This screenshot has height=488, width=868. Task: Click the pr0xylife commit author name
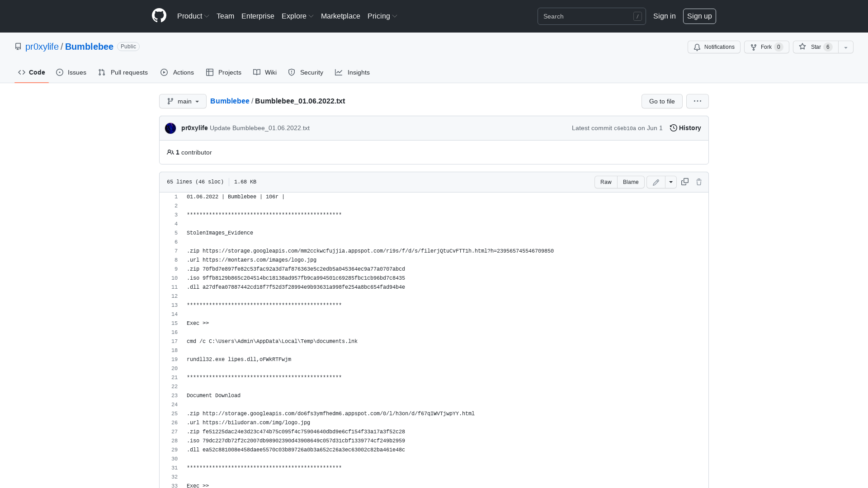coord(194,128)
